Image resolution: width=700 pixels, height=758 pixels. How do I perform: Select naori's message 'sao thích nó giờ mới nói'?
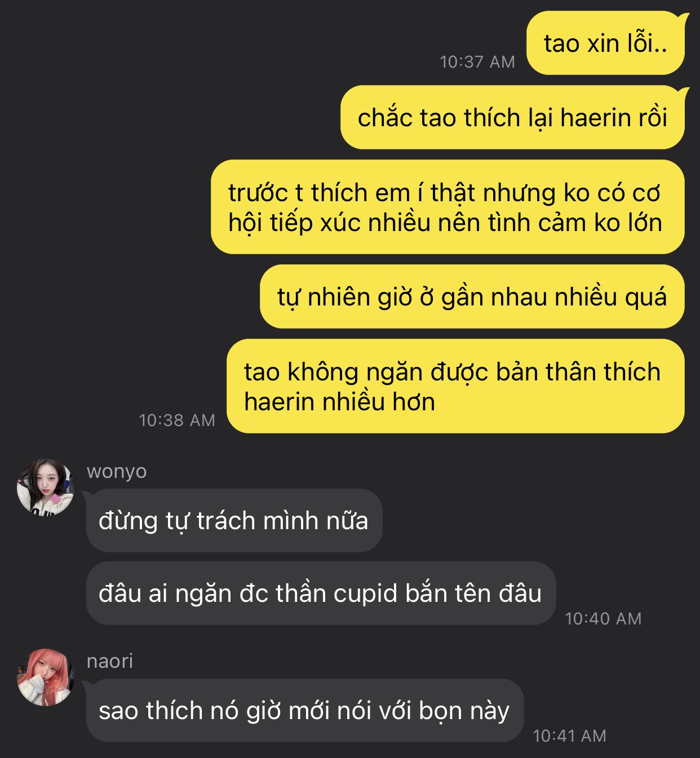304,710
